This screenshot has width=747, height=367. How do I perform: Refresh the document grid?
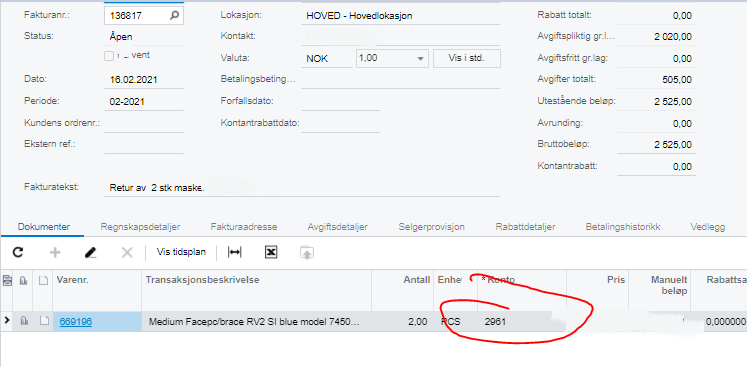click(x=18, y=252)
